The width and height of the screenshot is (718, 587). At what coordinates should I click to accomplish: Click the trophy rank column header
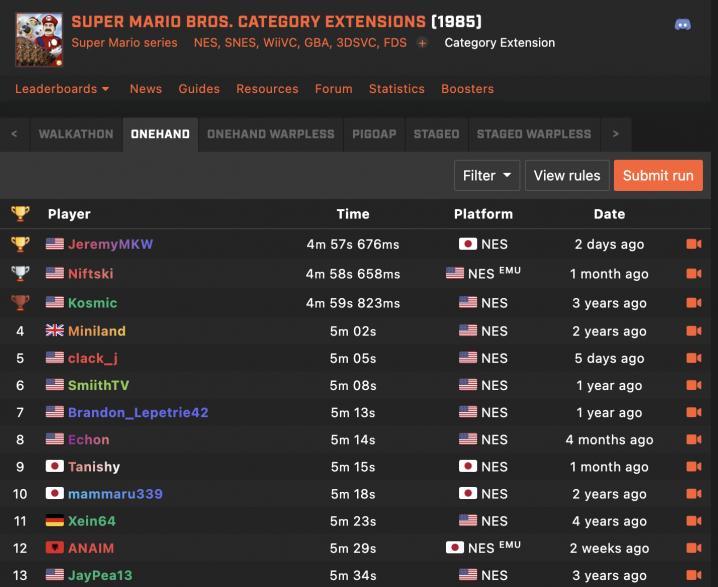(20, 214)
